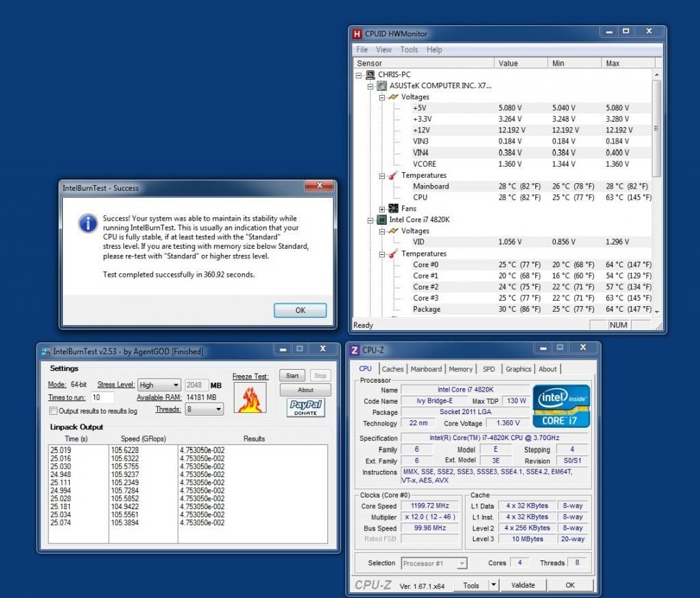Viewport: 700px width, 598px height.
Task: Click the PayPal Donate image button
Action: tap(305, 408)
